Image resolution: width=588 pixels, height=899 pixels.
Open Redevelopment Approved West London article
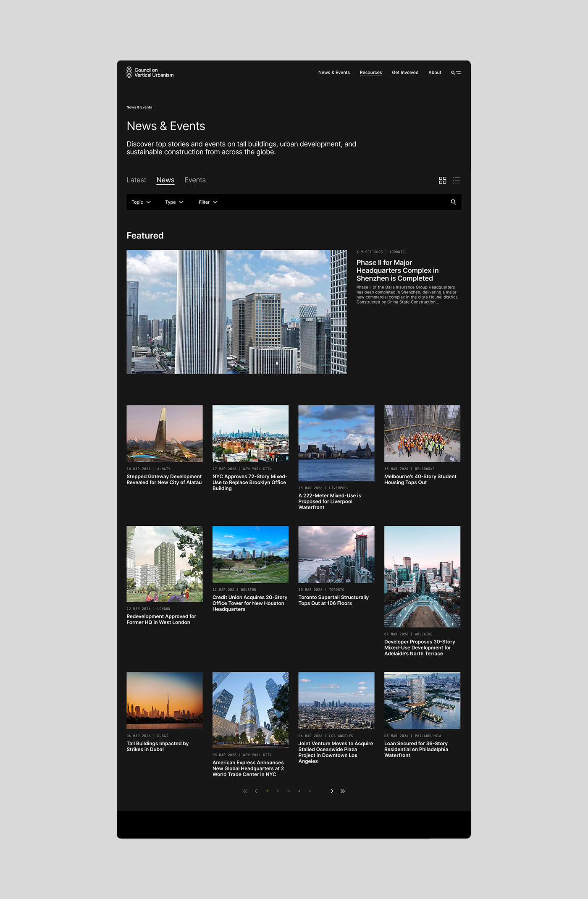(161, 619)
